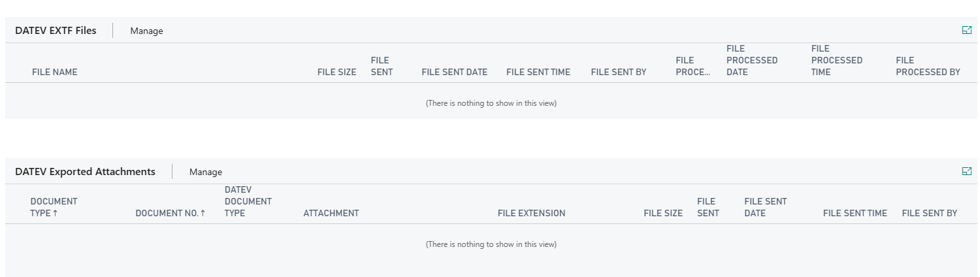Click the DATEV EXTF Files title
The image size is (980, 277).
pos(56,30)
